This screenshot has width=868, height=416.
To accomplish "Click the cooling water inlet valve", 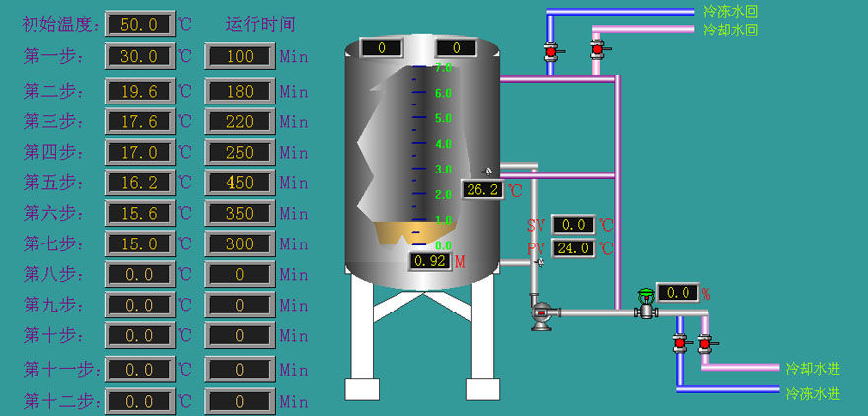I will pos(704,343).
